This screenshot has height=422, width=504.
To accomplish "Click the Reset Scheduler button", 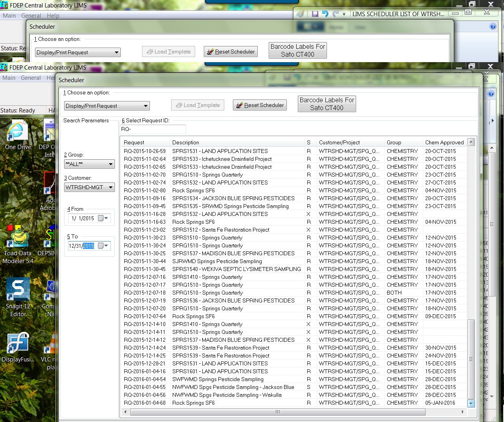I will coord(260,105).
